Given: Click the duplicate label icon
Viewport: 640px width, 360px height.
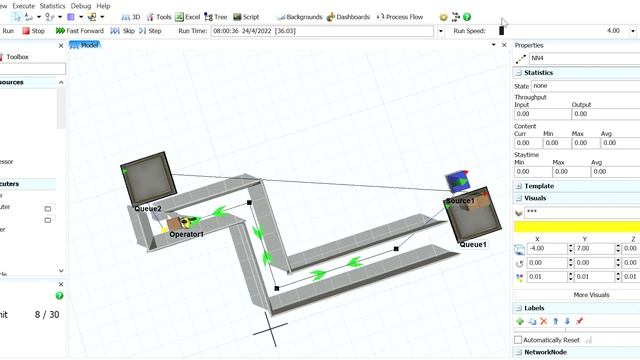Looking at the screenshot, I should 532,321.
